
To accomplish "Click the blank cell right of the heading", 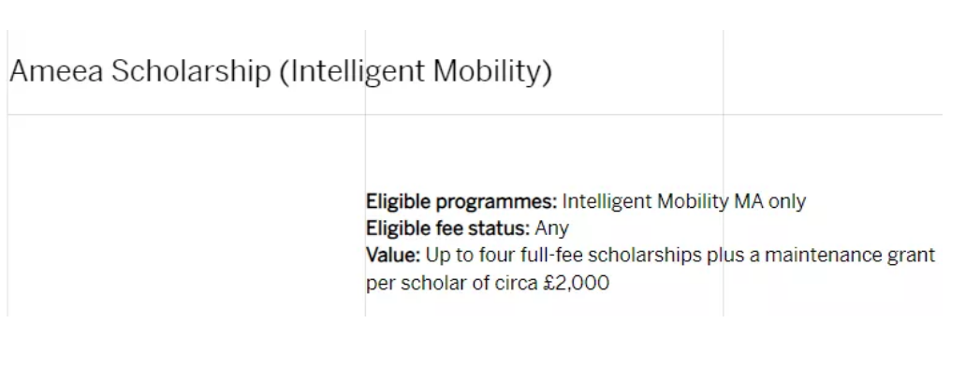I will click(832, 72).
